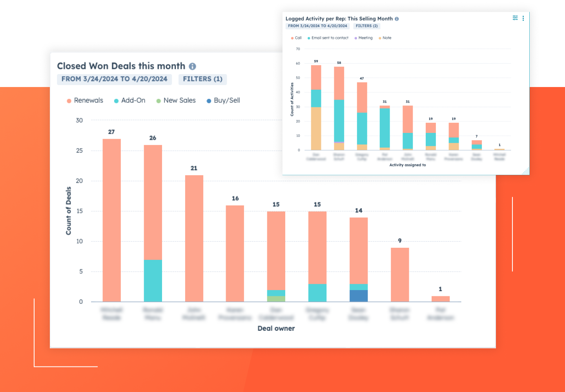565x392 pixels.
Task: Open the three-dot actions menu on activity report
Action: pos(523,18)
